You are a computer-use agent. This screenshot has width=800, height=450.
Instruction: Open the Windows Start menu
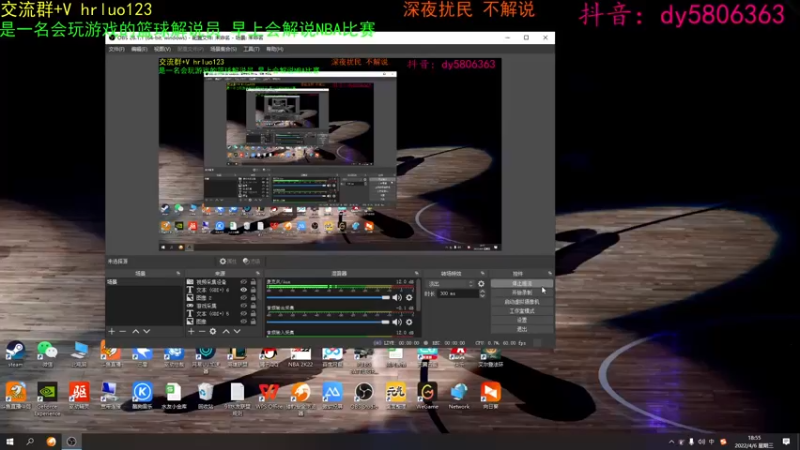click(10, 441)
